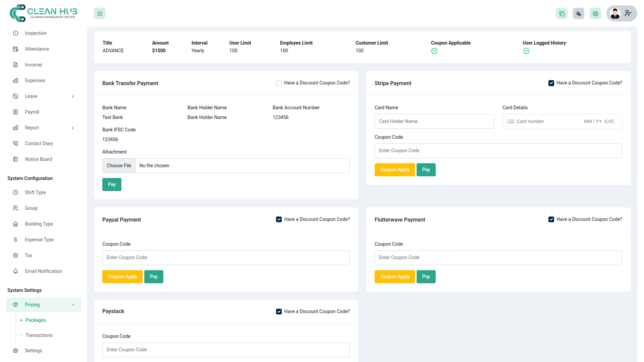
Task: Click the Invoices document icon
Action: [15, 64]
